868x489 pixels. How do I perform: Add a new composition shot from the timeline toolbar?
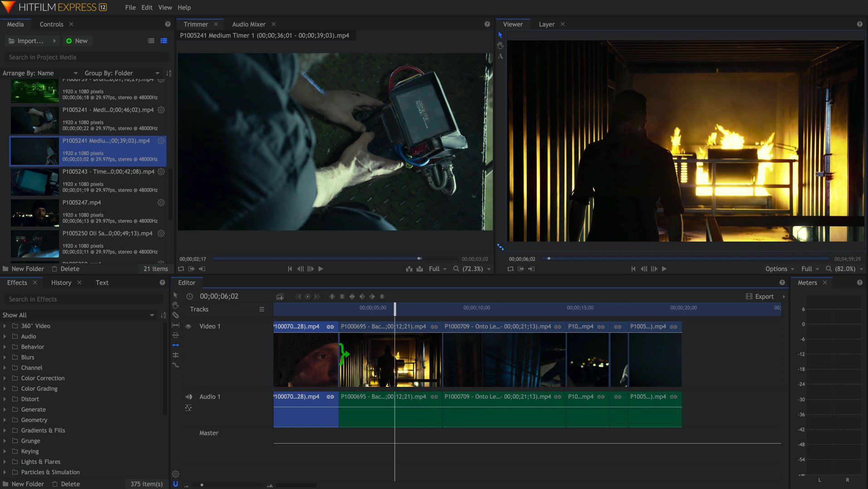point(280,296)
